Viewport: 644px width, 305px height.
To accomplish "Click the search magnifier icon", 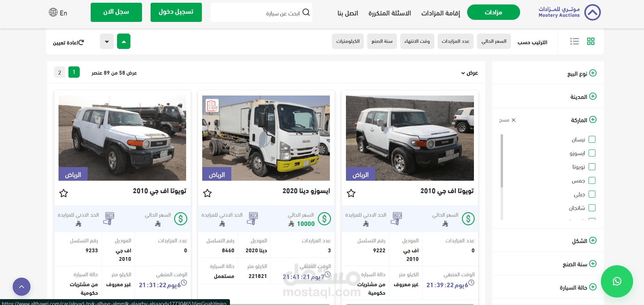I will [306, 12].
